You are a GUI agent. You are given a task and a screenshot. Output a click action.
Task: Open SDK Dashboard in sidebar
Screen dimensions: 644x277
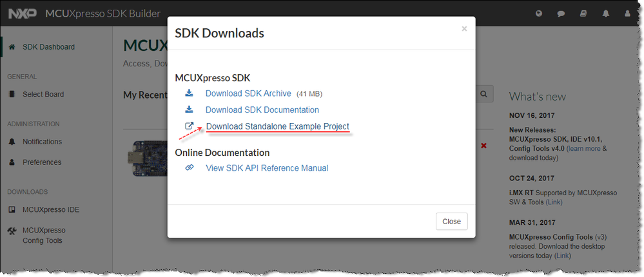[48, 47]
